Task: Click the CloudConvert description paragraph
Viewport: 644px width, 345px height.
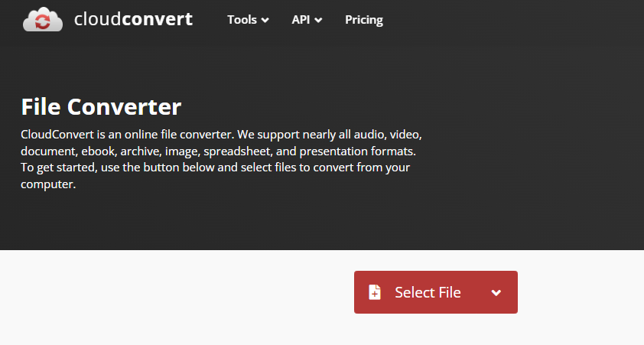Action: click(x=221, y=159)
